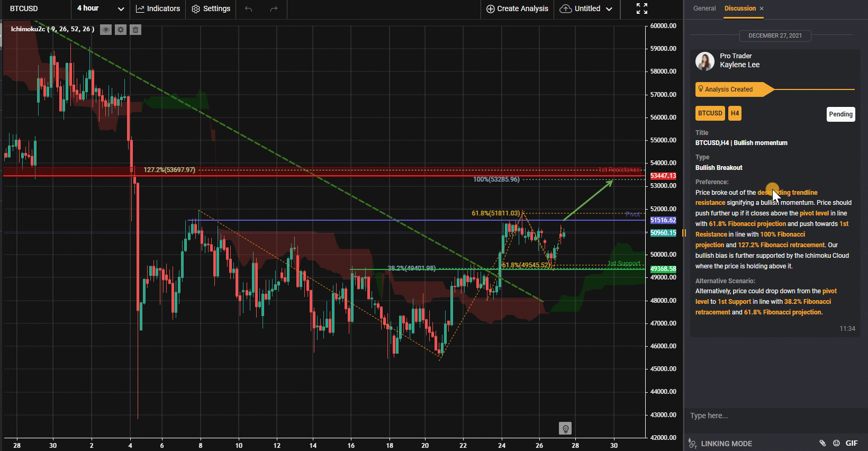Open the emoji picker
This screenshot has width=868, height=451.
click(x=836, y=444)
